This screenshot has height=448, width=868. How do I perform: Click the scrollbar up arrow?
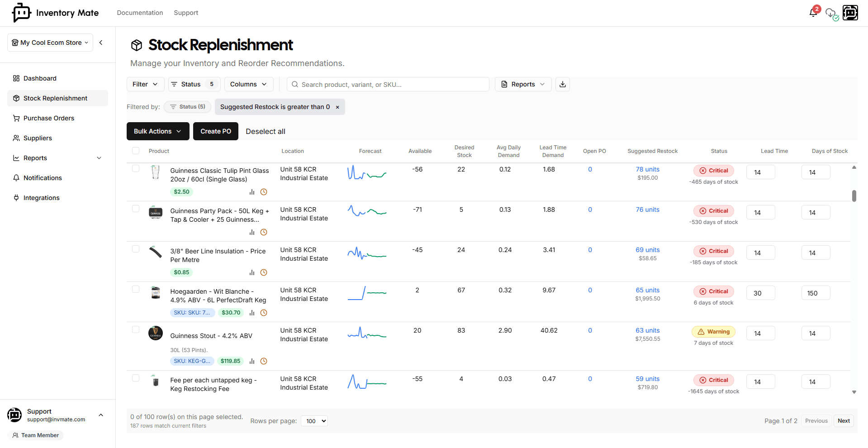[x=854, y=167]
